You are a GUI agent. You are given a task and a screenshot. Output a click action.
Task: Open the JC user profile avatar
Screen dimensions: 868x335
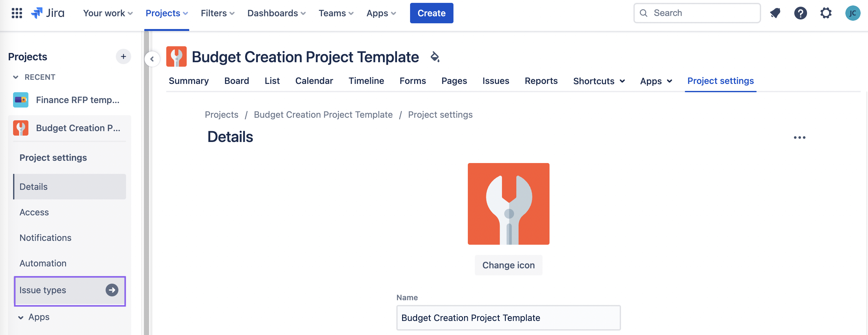point(852,13)
